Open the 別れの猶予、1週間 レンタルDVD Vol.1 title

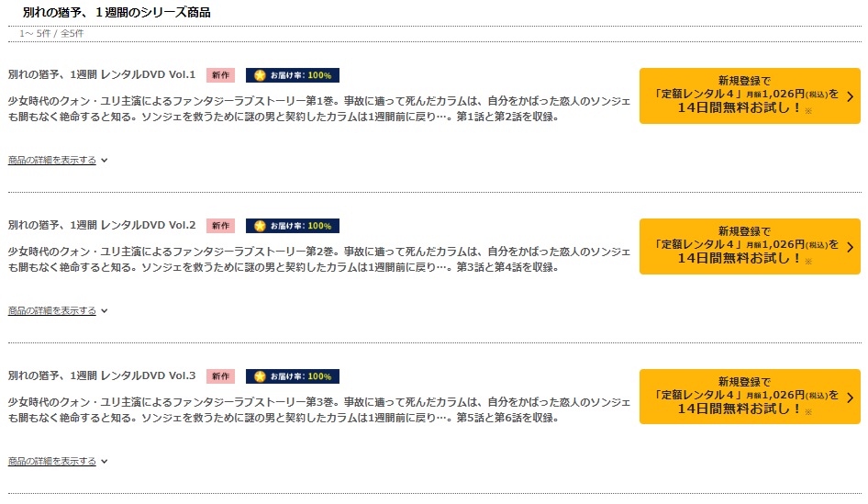click(102, 74)
